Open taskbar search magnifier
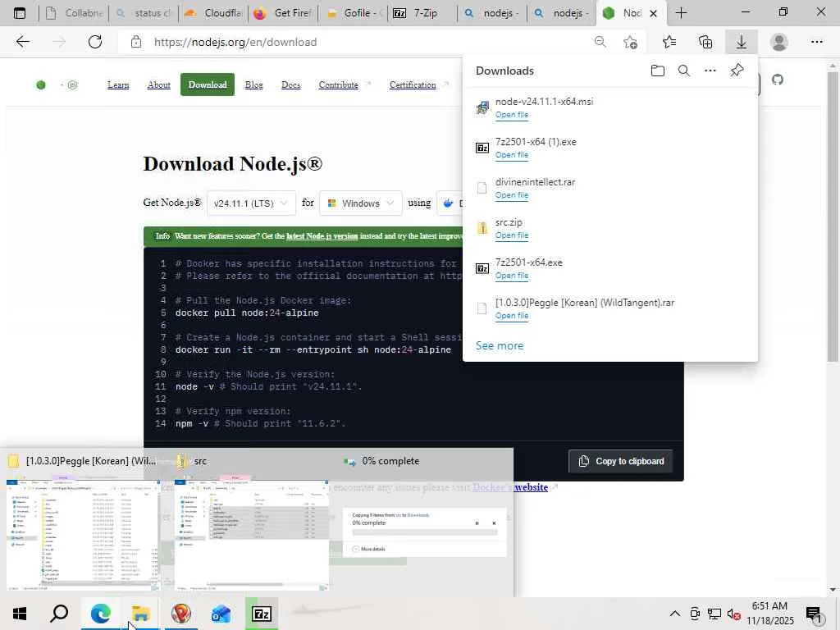 pyautogui.click(x=59, y=614)
